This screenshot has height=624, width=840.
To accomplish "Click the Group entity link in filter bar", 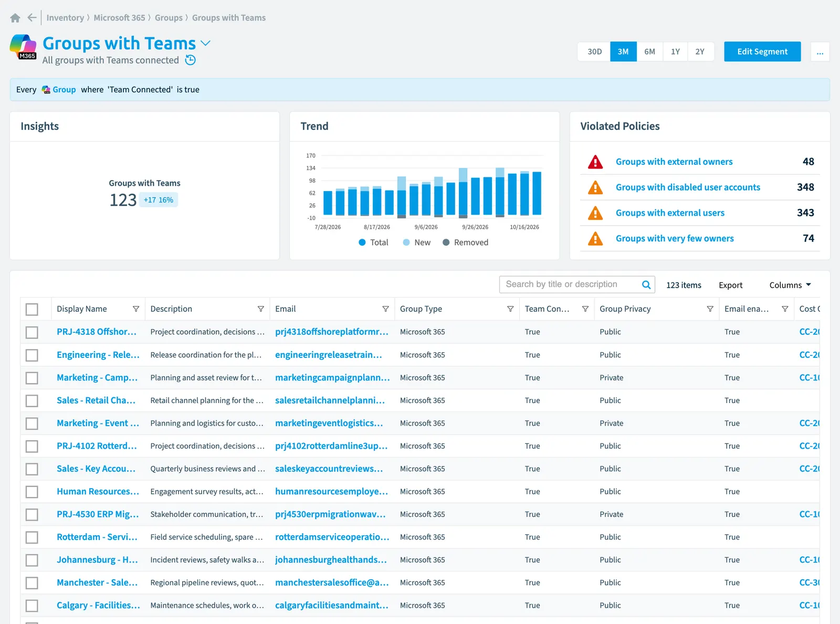I will 64,90.
